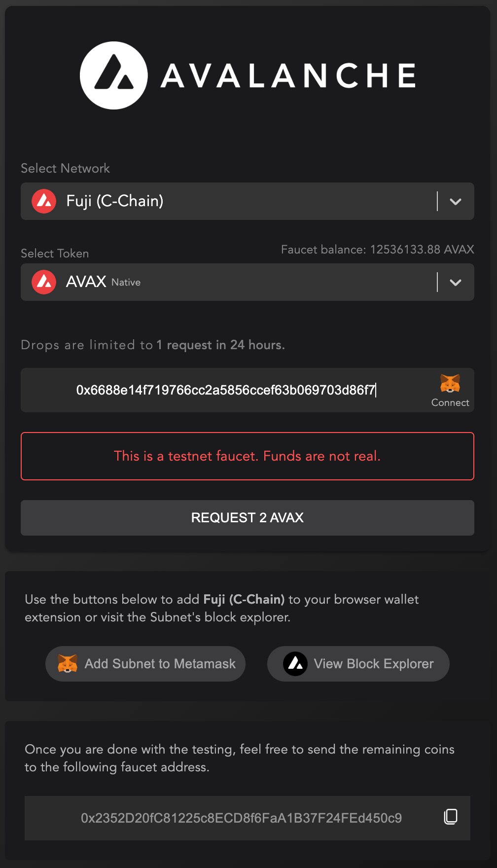Click the Faucet balance AVAX text
Image resolution: width=497 pixels, height=868 pixels.
pos(377,250)
